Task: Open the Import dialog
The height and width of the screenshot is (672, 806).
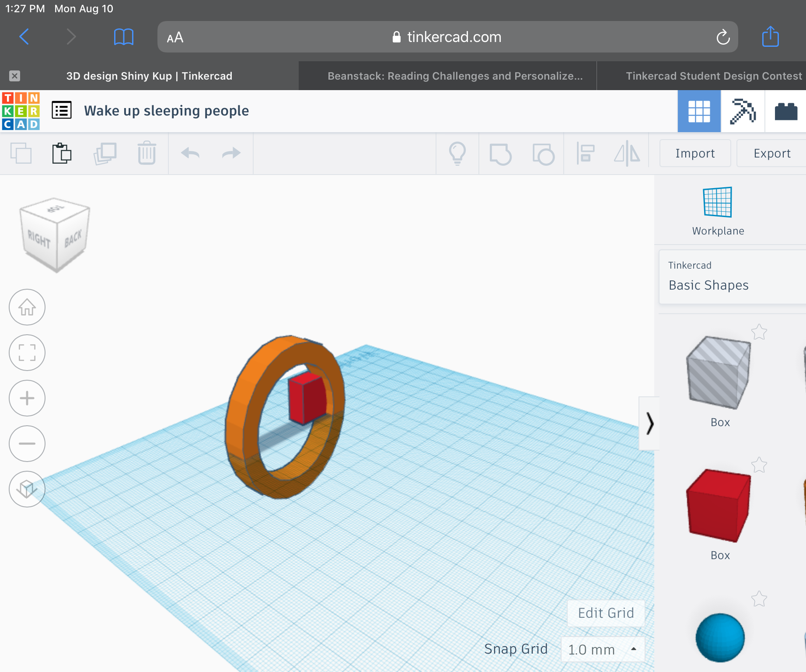Action: coord(695,153)
